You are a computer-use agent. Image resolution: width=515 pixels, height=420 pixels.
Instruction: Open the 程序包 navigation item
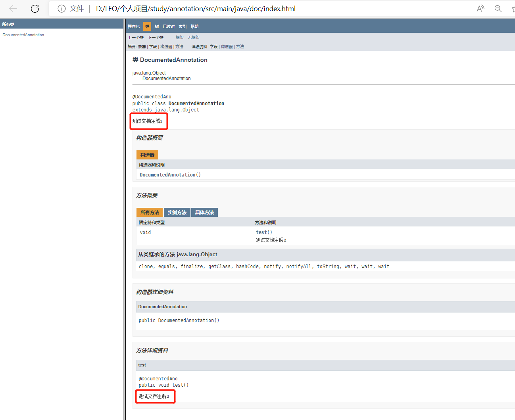134,27
